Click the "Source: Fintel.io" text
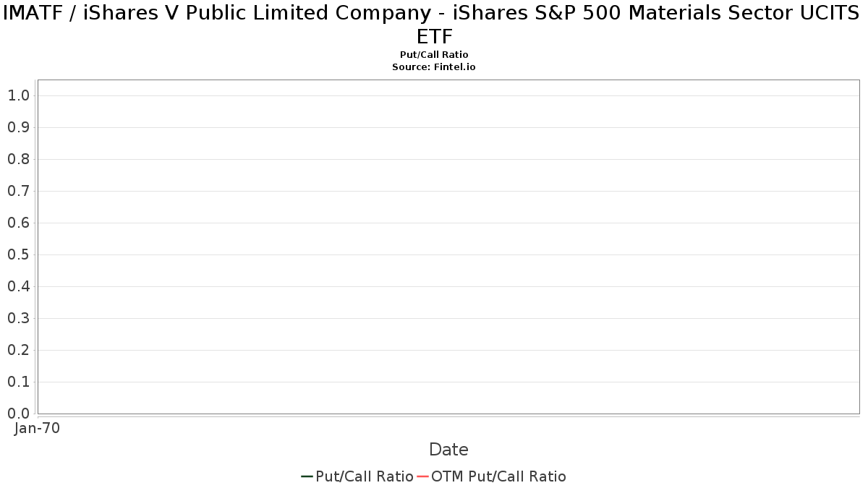868x488 pixels. [434, 67]
